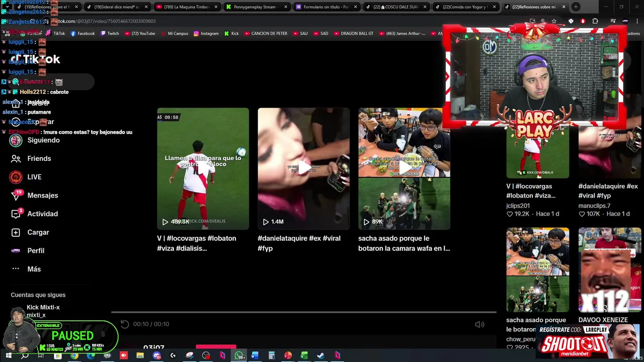Click the video progress bar
Screen dimensions: 644x362
coord(304,312)
